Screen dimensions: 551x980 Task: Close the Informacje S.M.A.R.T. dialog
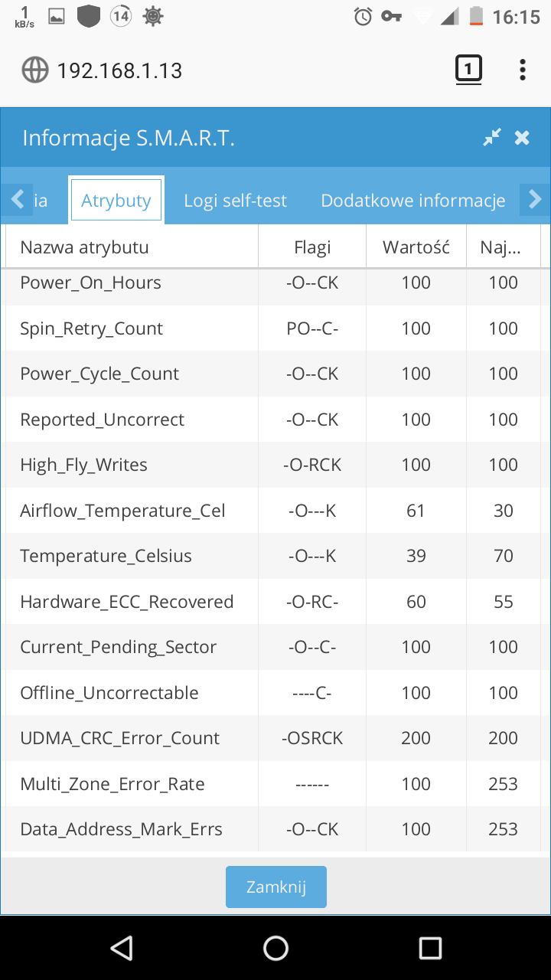click(522, 138)
